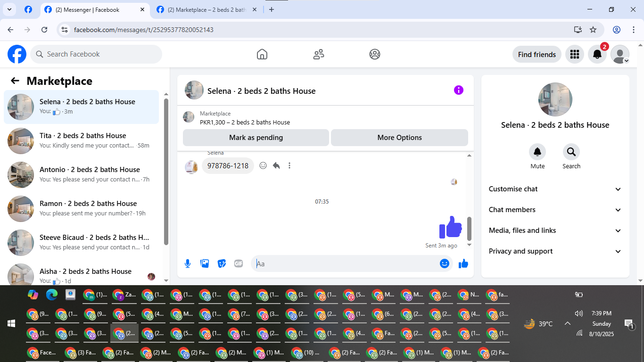
Task: Open Windows notification center icon
Action: (629, 324)
